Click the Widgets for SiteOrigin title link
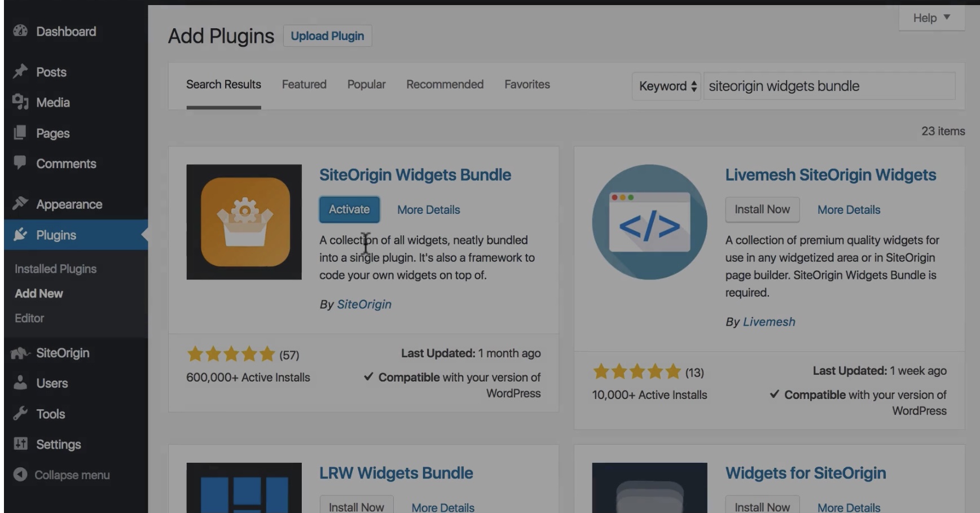This screenshot has height=513, width=980. (806, 473)
